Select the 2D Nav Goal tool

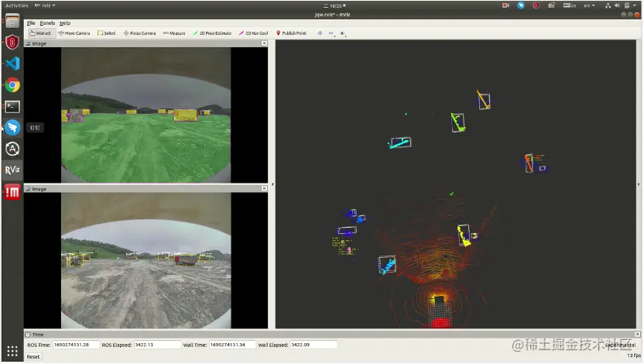coord(253,33)
